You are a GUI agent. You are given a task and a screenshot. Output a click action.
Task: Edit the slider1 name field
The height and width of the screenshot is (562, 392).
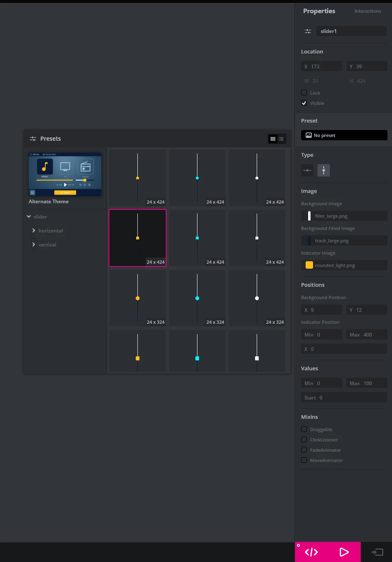pyautogui.click(x=351, y=31)
